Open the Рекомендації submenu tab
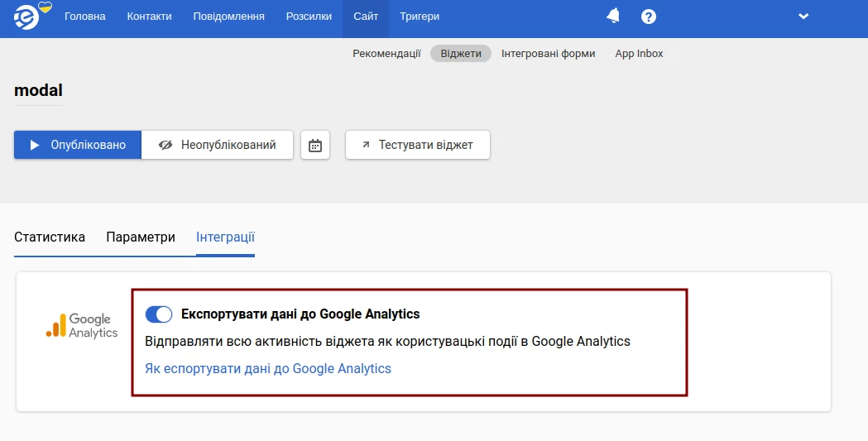The image size is (868, 441). pos(386,54)
